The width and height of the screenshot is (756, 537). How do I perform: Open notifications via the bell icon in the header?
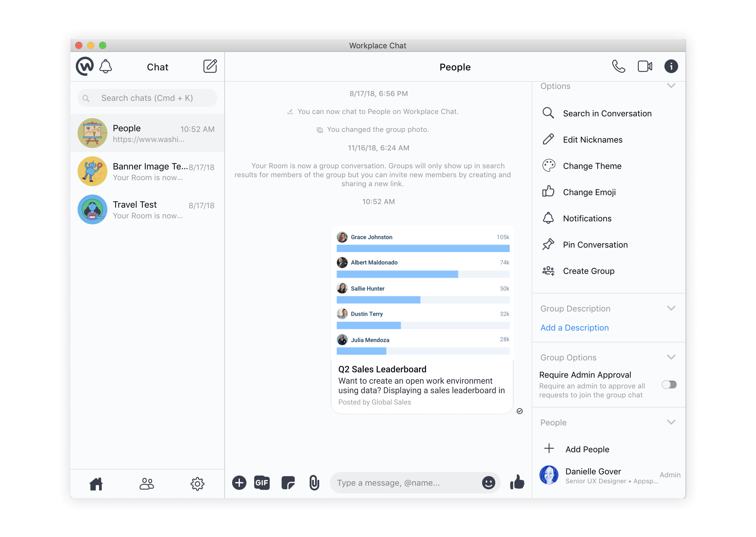(x=106, y=66)
